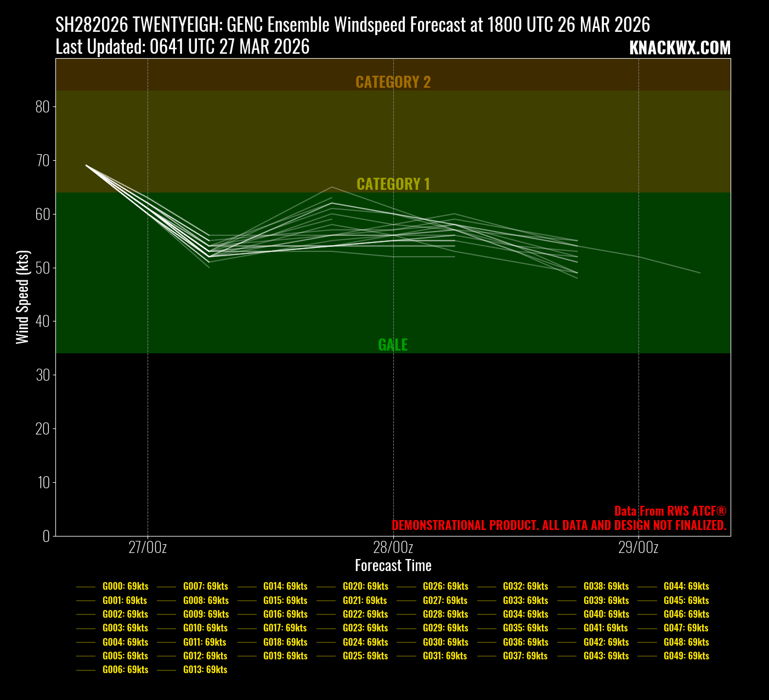Click the Forecast Time axis title
Image resolution: width=769 pixels, height=700 pixels.
[x=393, y=566]
